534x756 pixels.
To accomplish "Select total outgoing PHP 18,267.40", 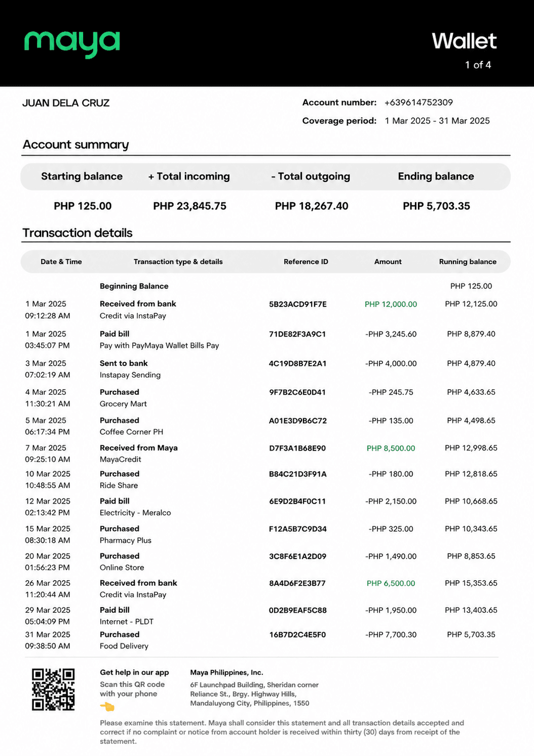I will coord(312,206).
